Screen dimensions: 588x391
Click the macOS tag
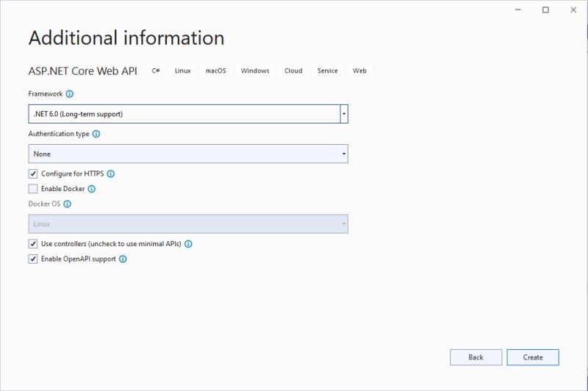pyautogui.click(x=215, y=71)
